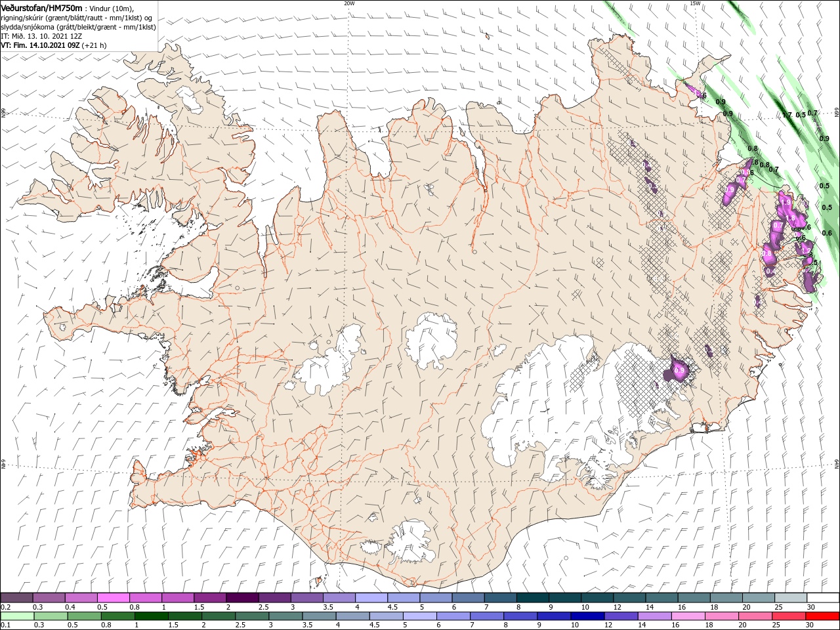Click the 15W longitude label at top

click(x=695, y=3)
